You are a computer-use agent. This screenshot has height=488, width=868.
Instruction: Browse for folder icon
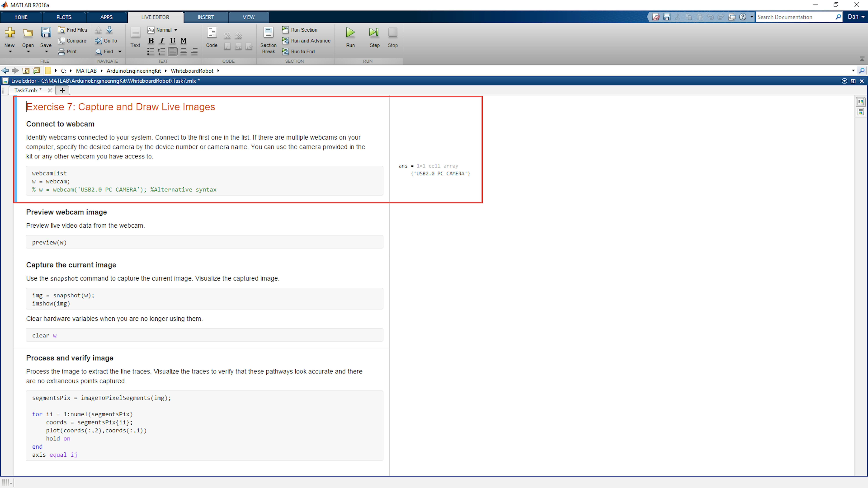[36, 71]
